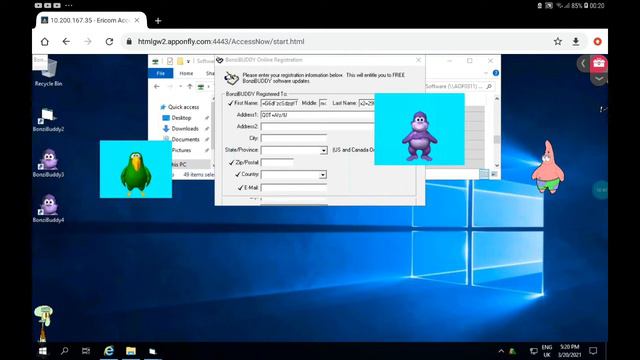Screen dimensions: 640x360
Task: Click the Squidward character near the taskbar
Action: pyautogui.click(x=43, y=322)
